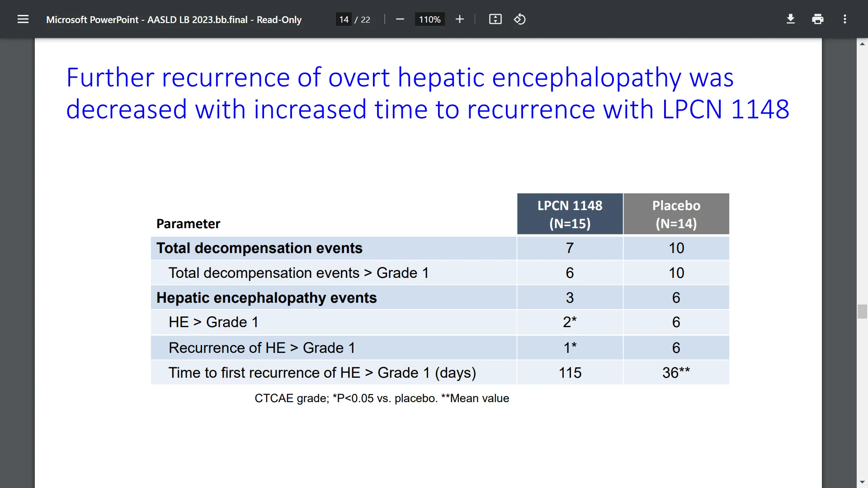Download the AASLD presentation file
The width and height of the screenshot is (868, 488).
790,19
